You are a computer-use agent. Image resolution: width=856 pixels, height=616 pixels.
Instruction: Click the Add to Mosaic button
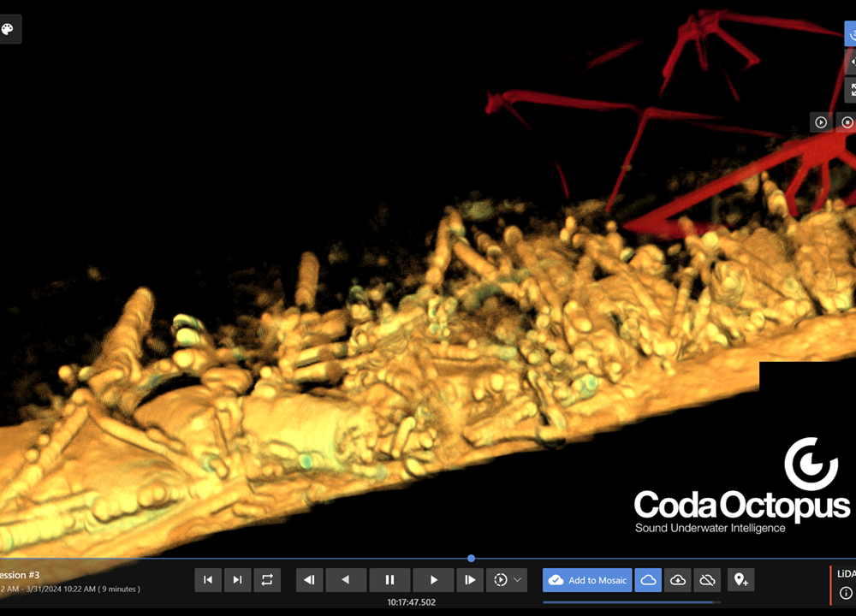pos(587,580)
